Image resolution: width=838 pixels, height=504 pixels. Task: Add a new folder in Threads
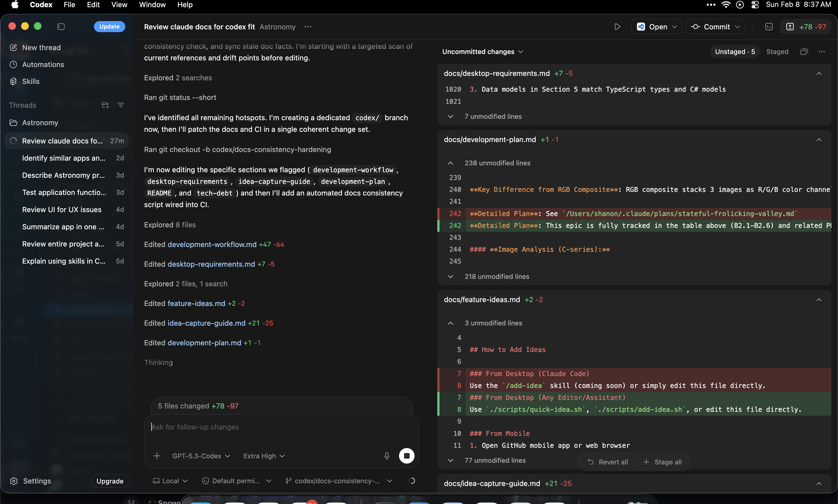[x=105, y=105]
